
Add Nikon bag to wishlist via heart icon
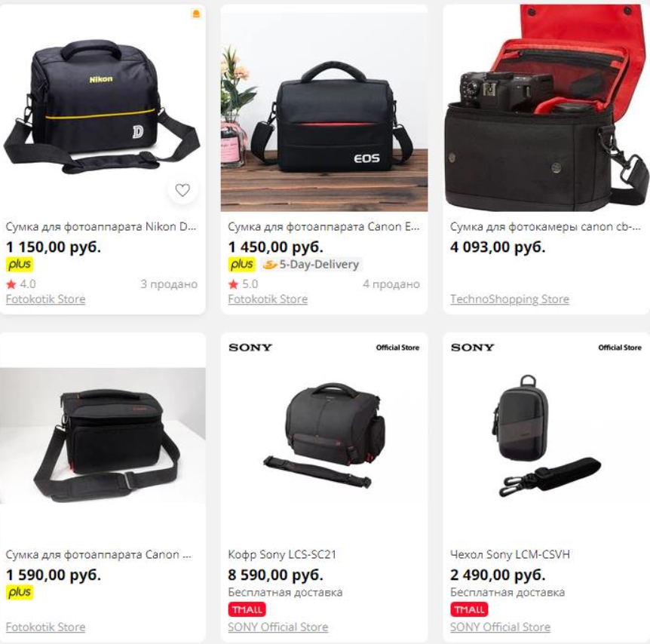pos(182,190)
